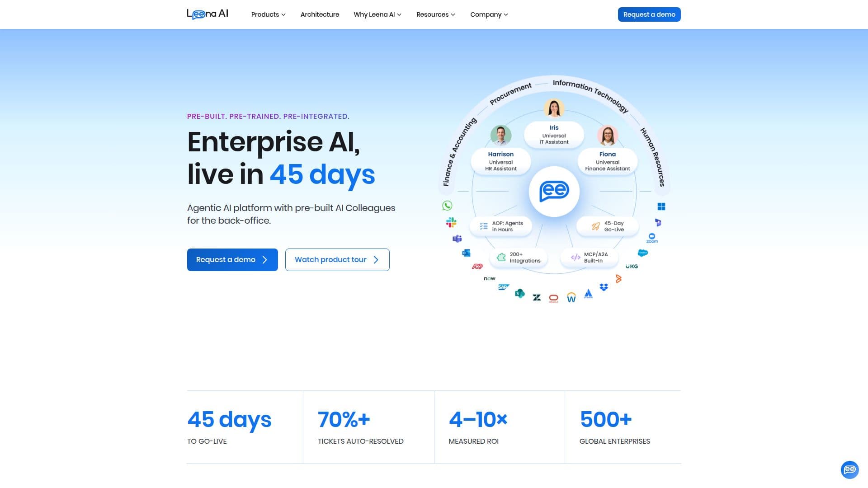Click the Slack integration icon
The width and height of the screenshot is (868, 488).
tap(451, 222)
